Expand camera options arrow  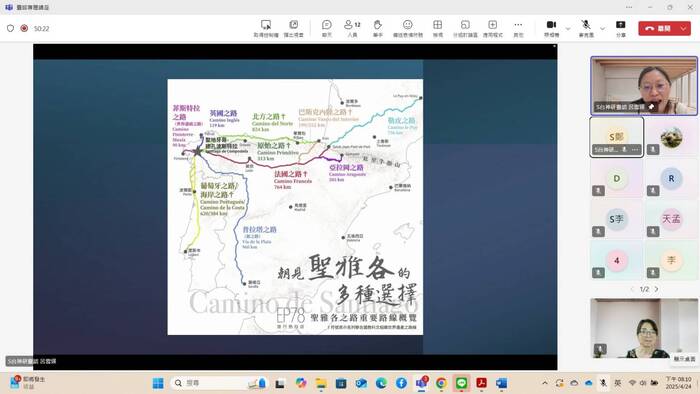click(x=568, y=29)
